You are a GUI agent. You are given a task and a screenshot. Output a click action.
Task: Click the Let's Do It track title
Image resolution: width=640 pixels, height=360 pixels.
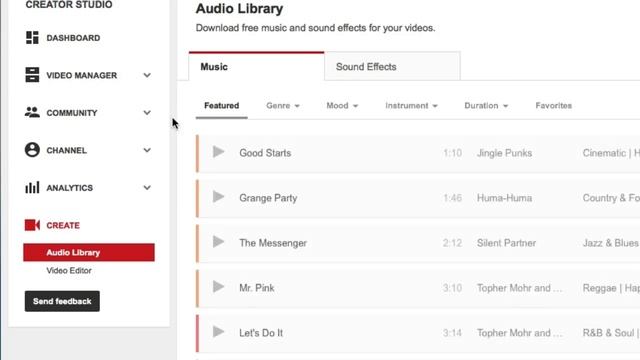261,333
